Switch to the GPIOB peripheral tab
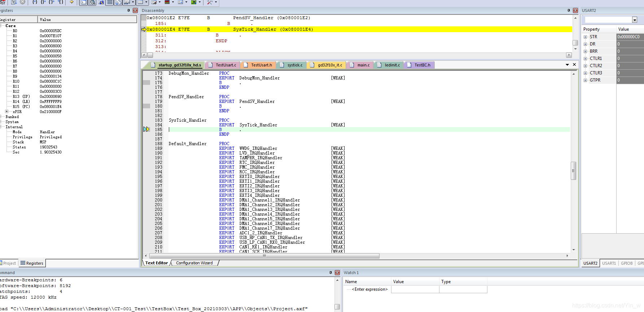This screenshot has width=644, height=312. (627, 263)
